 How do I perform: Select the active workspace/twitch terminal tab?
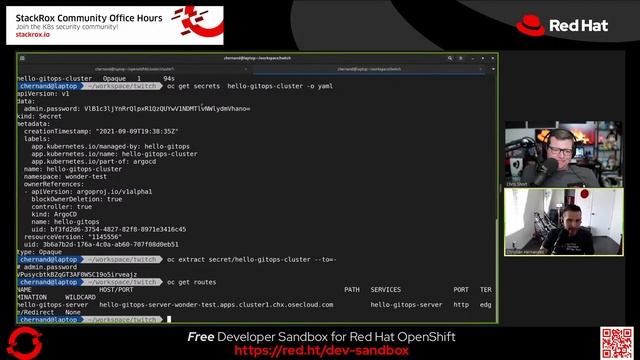click(x=369, y=69)
